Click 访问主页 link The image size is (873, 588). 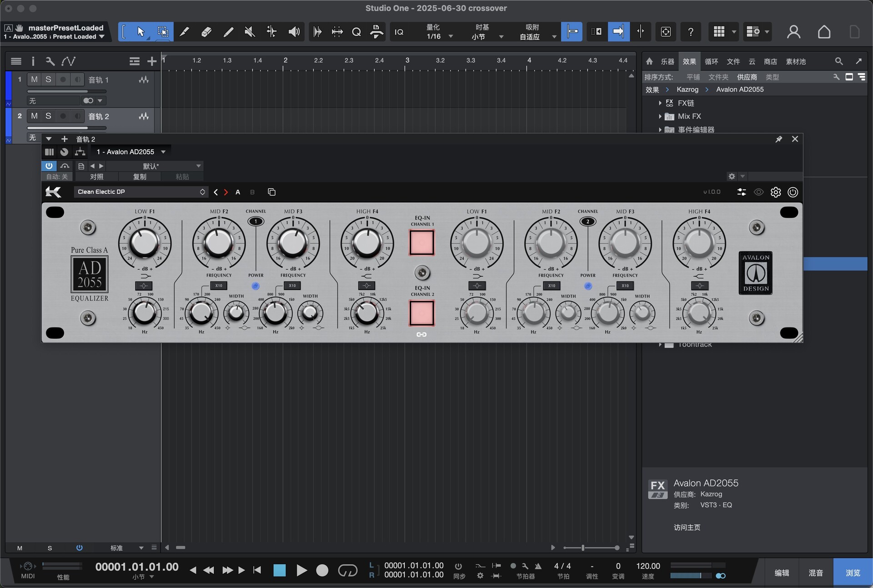click(x=687, y=528)
